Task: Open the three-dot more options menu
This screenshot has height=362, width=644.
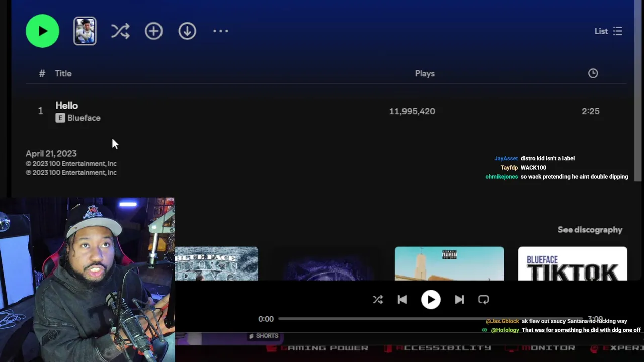Action: point(220,31)
